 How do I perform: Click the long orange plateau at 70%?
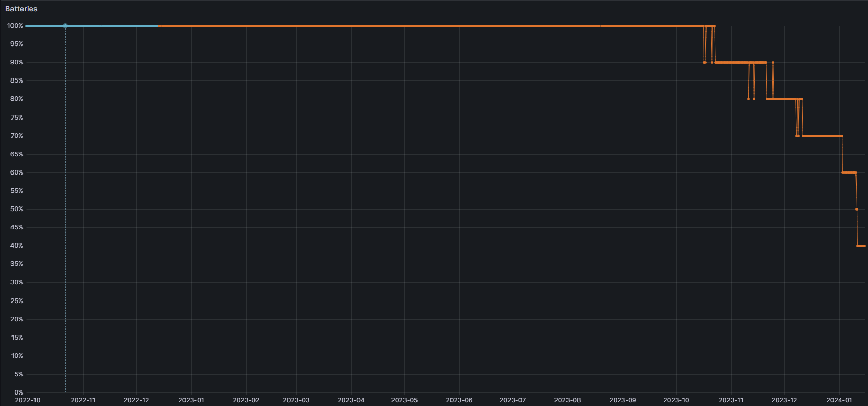(822, 136)
